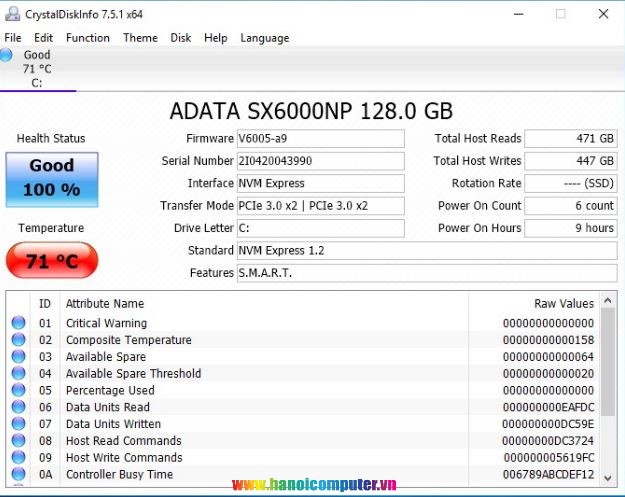Select the Host Write Commands attribute name
Viewport: 625px width, 497px height.
(x=124, y=457)
